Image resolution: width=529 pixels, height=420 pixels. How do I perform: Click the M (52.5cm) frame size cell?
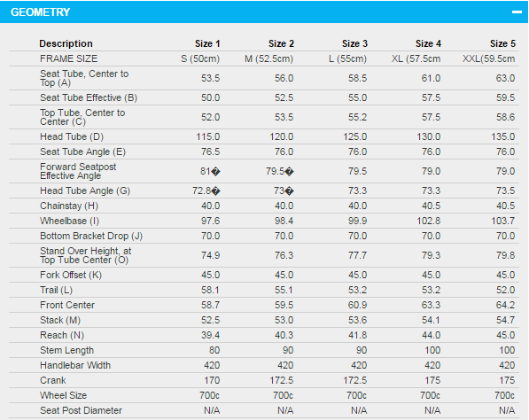tap(268, 58)
